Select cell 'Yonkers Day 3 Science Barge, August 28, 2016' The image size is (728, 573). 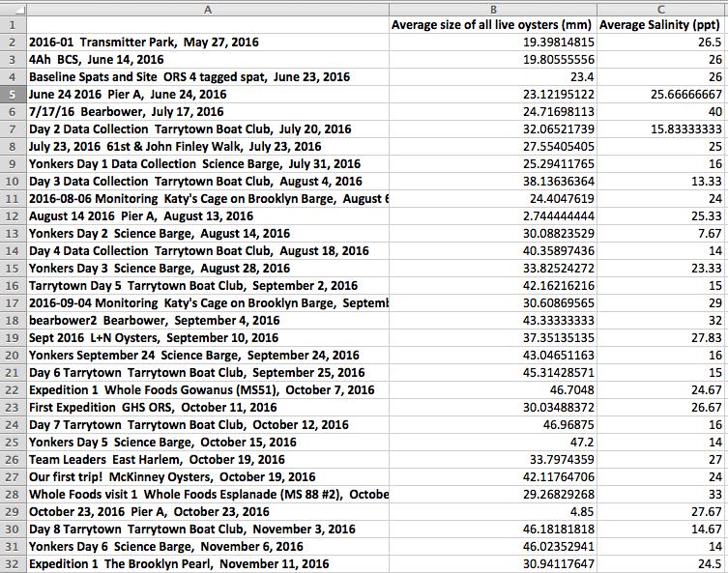click(208, 269)
